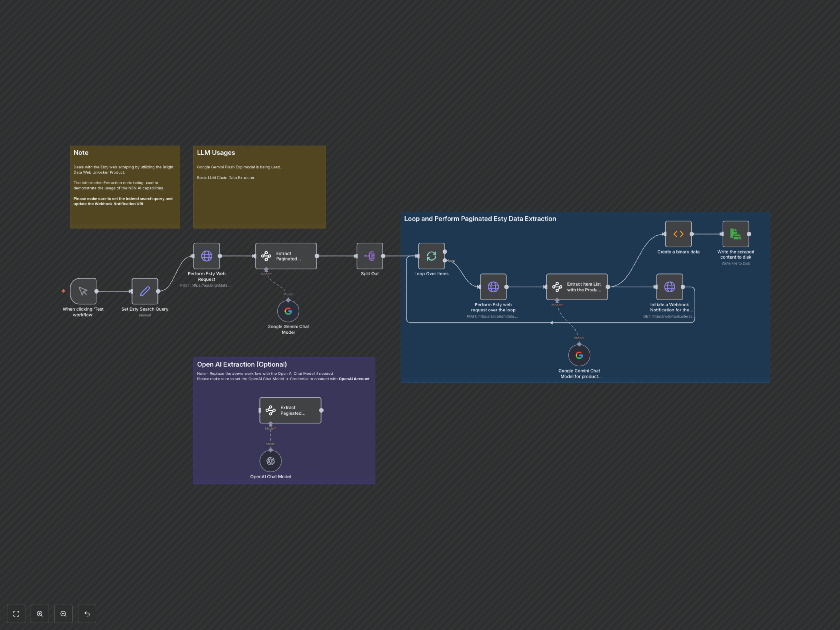Select the Google Gemini Chat Model under Extract Paginated
The height and width of the screenshot is (630, 840).
[288, 311]
